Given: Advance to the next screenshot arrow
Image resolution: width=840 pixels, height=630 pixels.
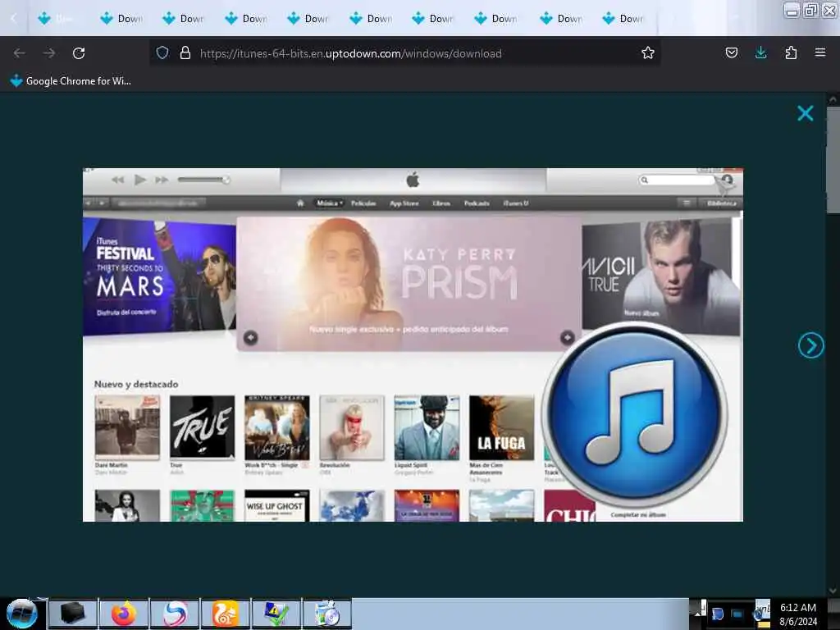Looking at the screenshot, I should click(810, 345).
